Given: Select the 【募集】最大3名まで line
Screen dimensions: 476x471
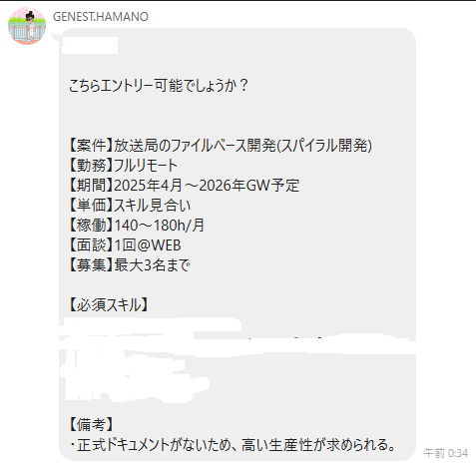Looking at the screenshot, I should click(x=129, y=265).
